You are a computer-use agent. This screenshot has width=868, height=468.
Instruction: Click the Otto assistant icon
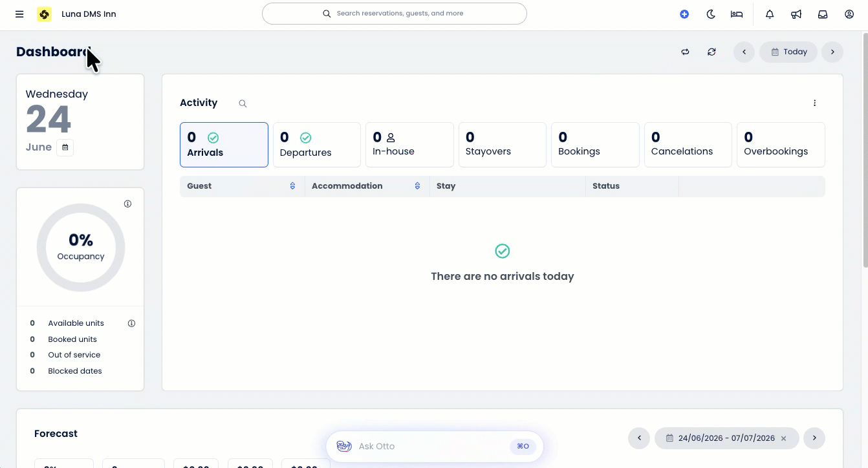[x=344, y=447]
